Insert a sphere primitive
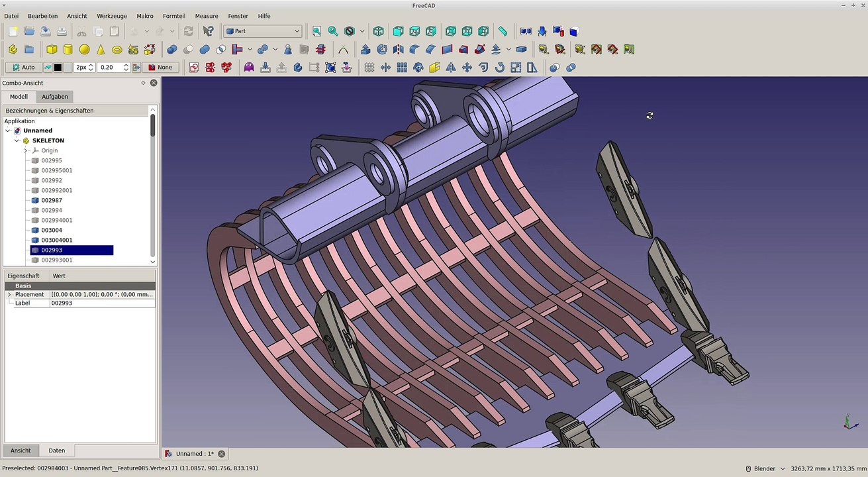Screen dimensions: 868x477 pos(84,49)
